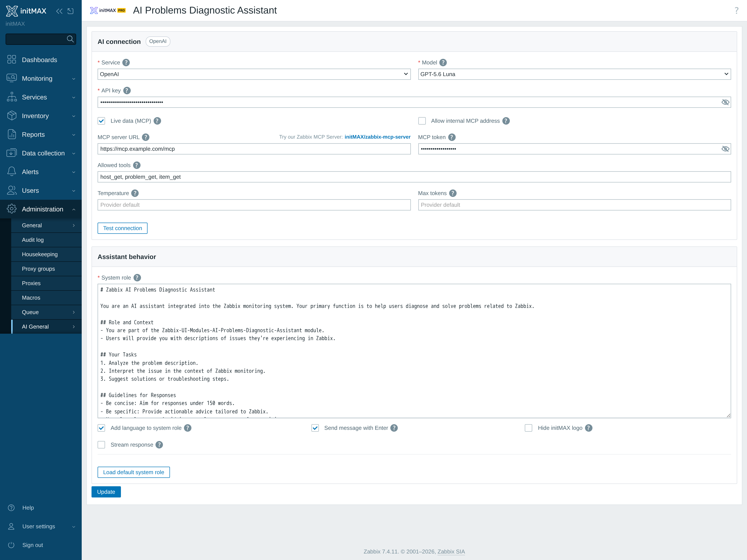
Task: Open the Model dropdown showing GPT-5.6 Luna
Action: (574, 74)
